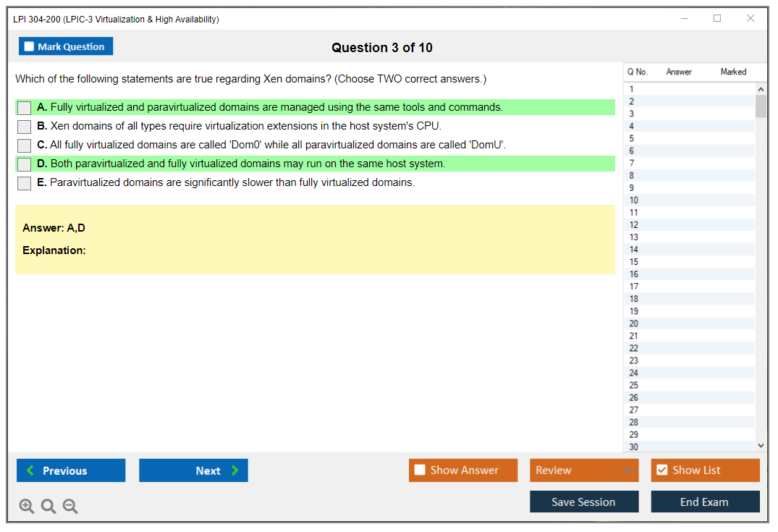Toggle the Show Answer checkbox

click(420, 470)
